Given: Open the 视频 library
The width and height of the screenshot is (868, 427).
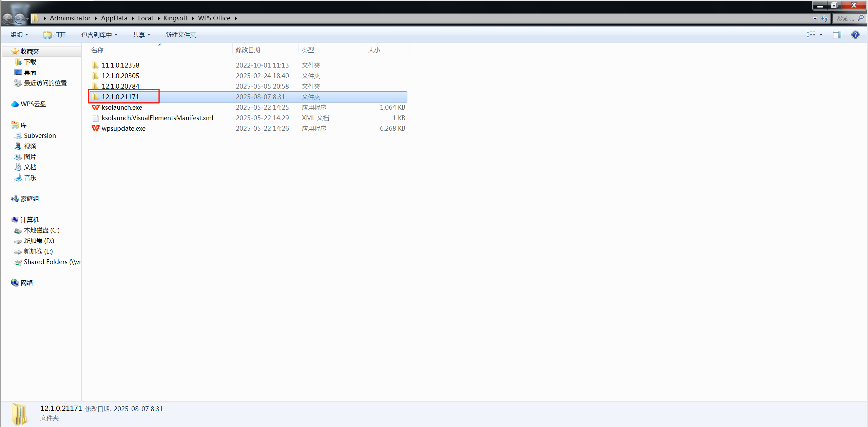Looking at the screenshot, I should coord(30,146).
